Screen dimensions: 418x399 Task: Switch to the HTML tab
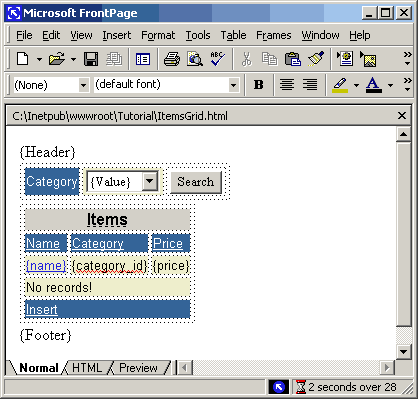coord(87,368)
